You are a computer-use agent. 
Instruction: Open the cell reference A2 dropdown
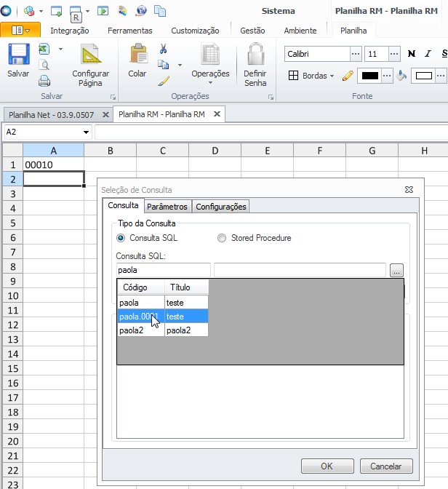point(86,132)
